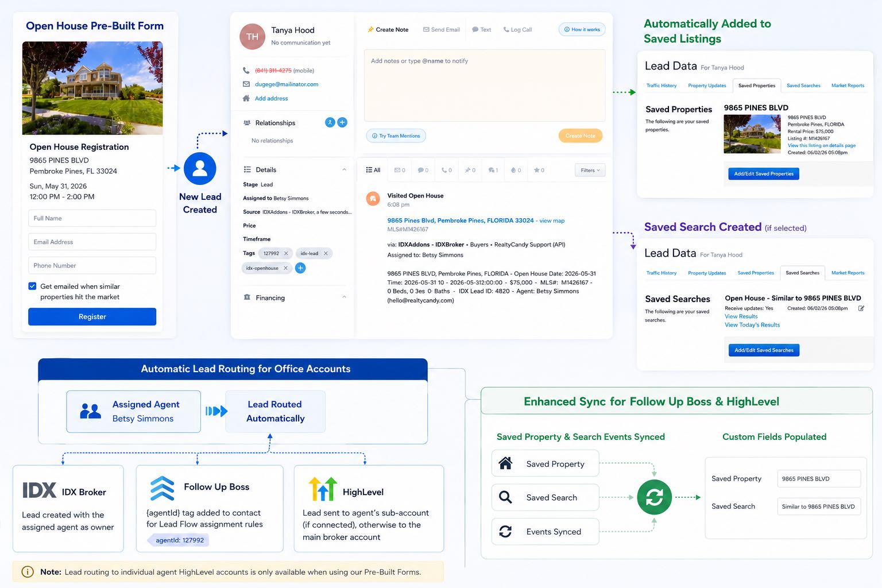Image resolution: width=882 pixels, height=588 pixels.
Task: Click the phone icon beside the mobile number
Action: point(246,71)
